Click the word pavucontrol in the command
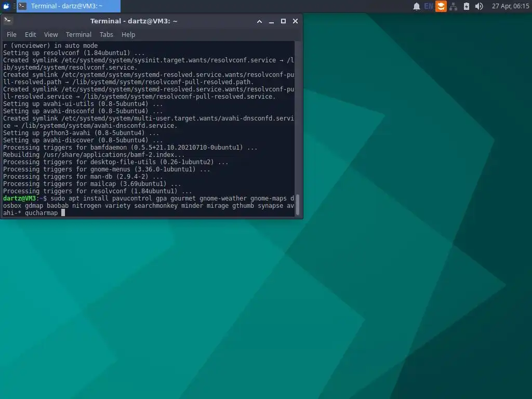 point(132,198)
